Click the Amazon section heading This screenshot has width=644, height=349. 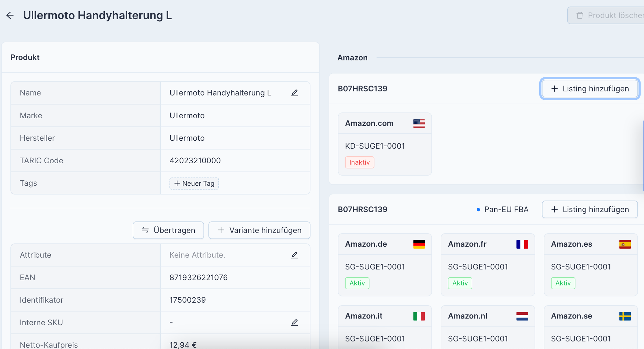353,58
